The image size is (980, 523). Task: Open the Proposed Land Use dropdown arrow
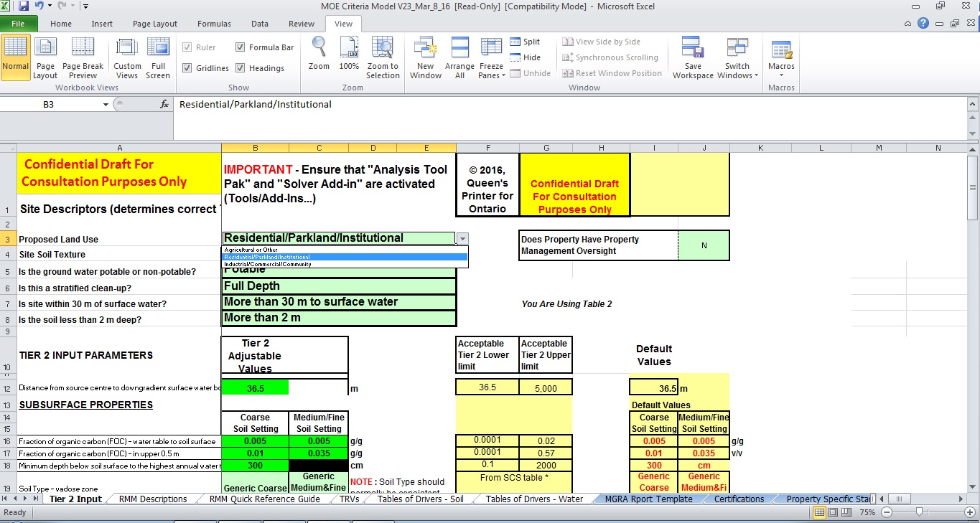click(x=462, y=238)
